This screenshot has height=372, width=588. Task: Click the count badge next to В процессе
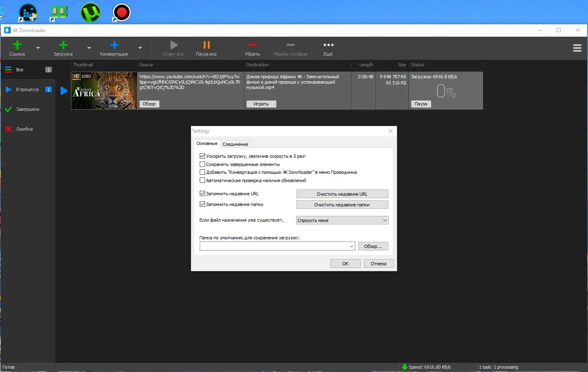[x=49, y=89]
